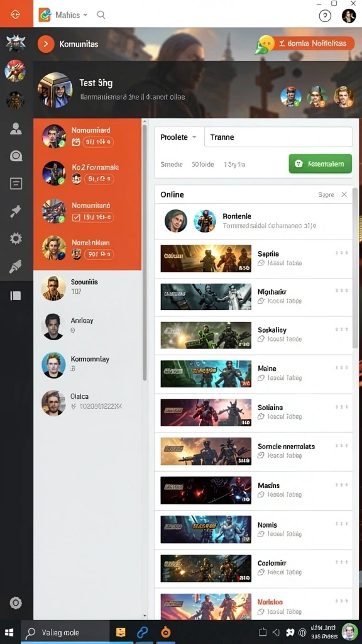The height and width of the screenshot is (644, 362).
Task: Select the Nomumitand friend entry
Action: (x=87, y=211)
